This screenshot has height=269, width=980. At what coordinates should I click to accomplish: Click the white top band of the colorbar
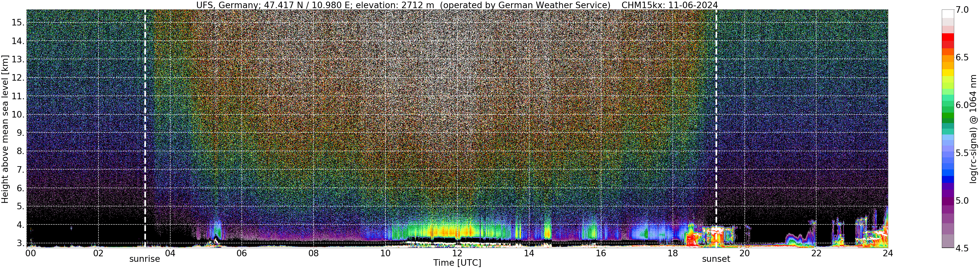(948, 14)
